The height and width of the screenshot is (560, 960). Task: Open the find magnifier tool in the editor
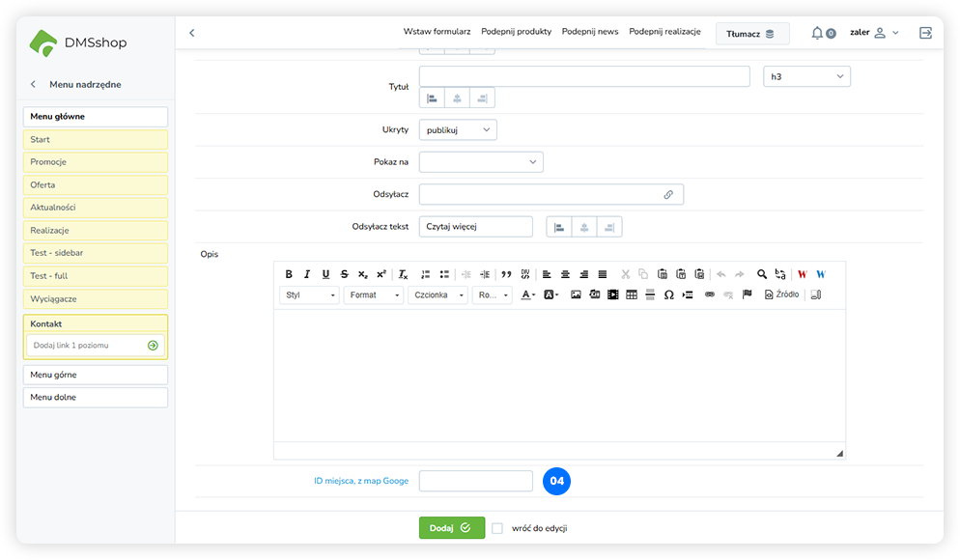762,274
